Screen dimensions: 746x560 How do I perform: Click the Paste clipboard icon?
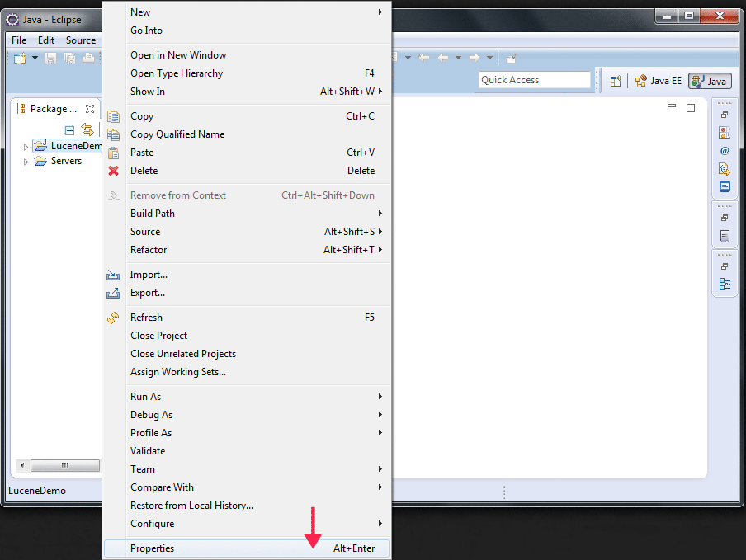(x=113, y=153)
